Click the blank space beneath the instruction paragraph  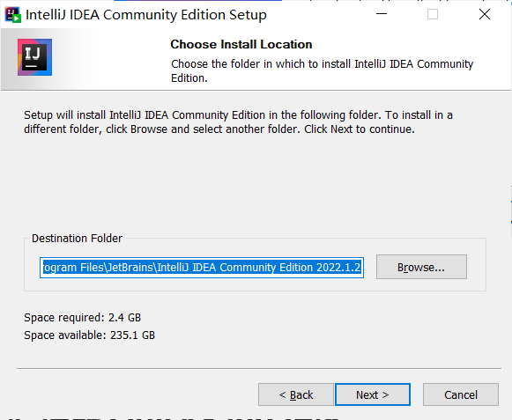(255, 183)
